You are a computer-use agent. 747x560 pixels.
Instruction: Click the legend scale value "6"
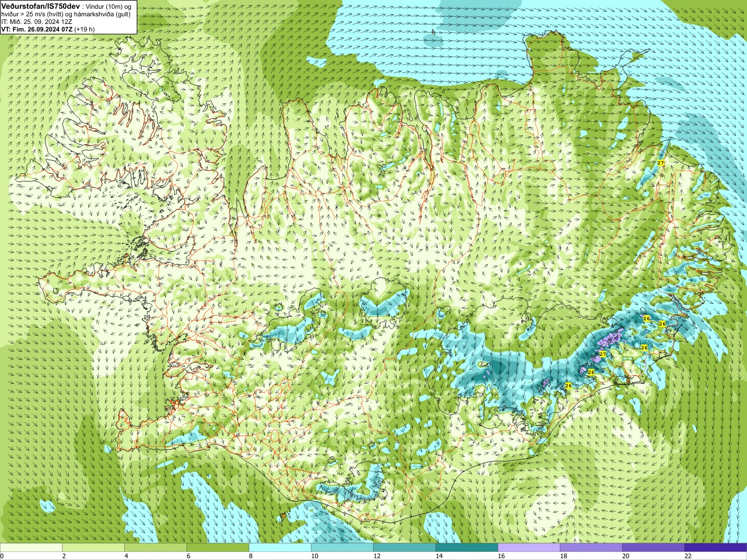pyautogui.click(x=189, y=556)
